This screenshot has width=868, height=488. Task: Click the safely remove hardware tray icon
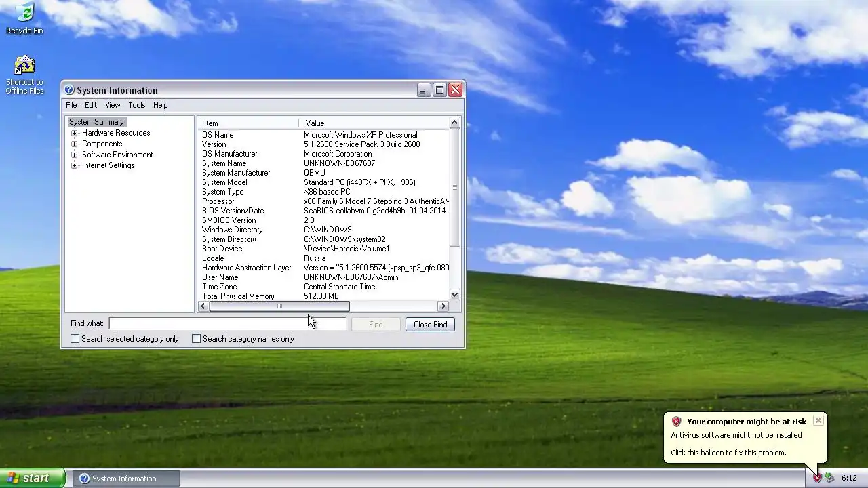pyautogui.click(x=829, y=478)
